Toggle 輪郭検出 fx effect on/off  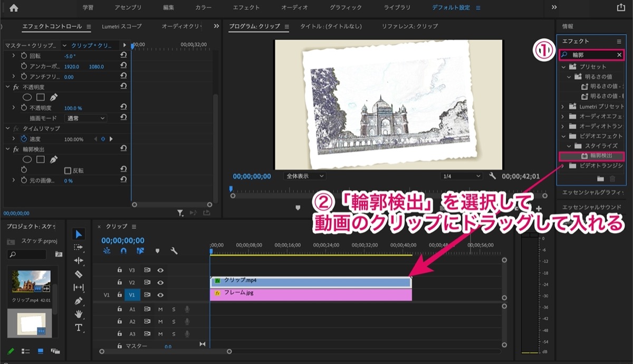tap(16, 149)
